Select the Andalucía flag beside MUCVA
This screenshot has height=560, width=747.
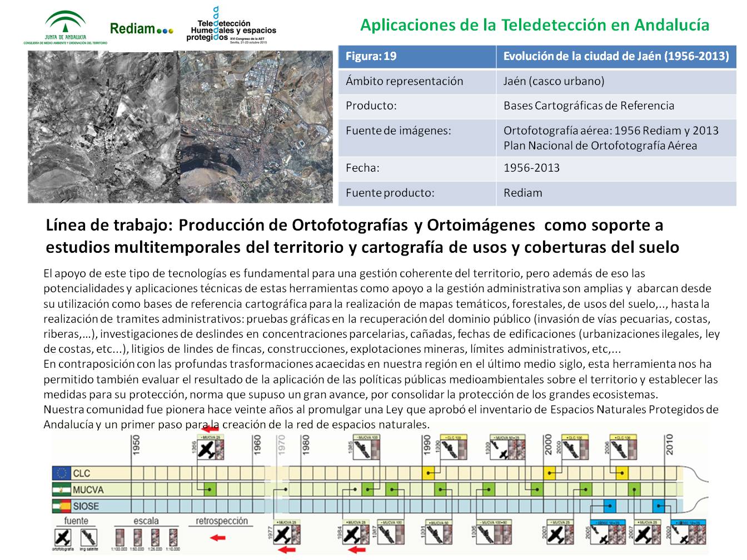pyautogui.click(x=62, y=489)
